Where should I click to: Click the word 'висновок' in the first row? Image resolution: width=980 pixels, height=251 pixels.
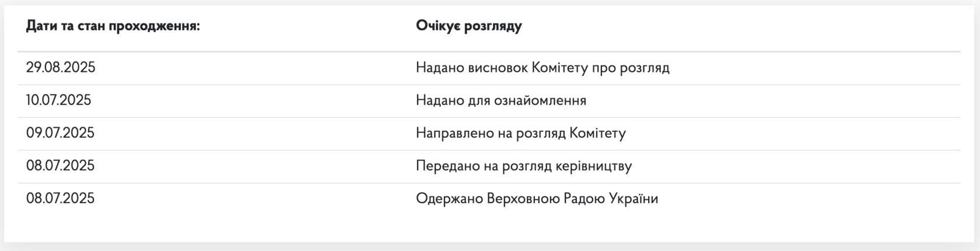tap(498, 68)
